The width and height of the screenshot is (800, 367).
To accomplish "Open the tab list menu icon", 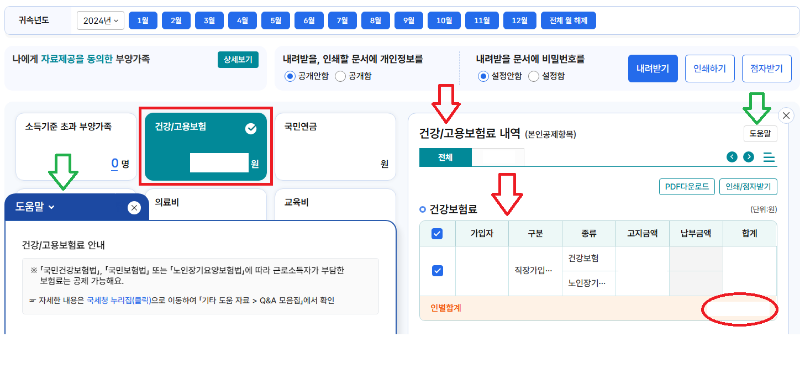I will [x=769, y=157].
